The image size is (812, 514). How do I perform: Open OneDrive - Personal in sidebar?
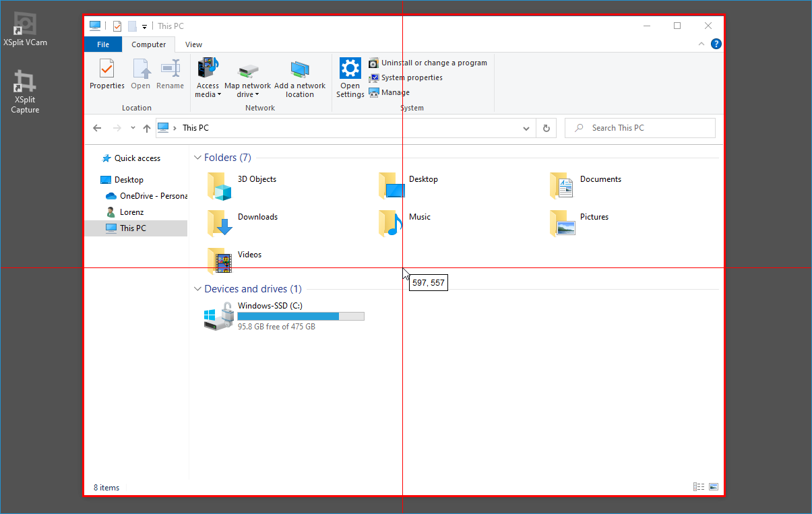point(147,196)
